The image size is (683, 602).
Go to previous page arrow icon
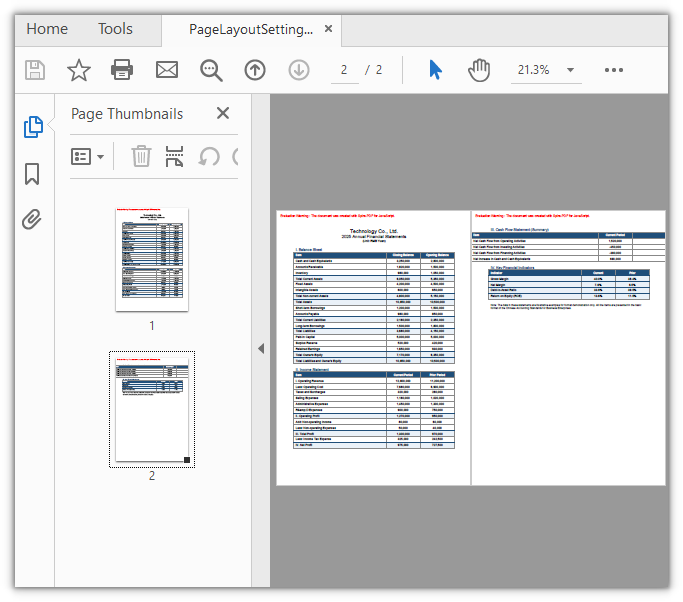coord(255,70)
